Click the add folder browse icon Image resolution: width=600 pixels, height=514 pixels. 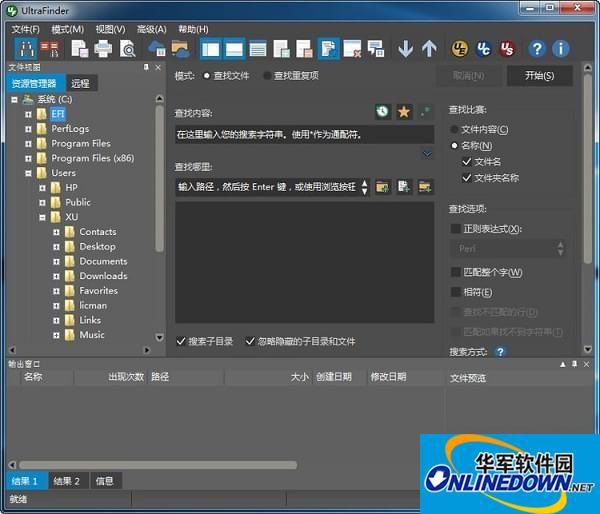click(x=382, y=187)
